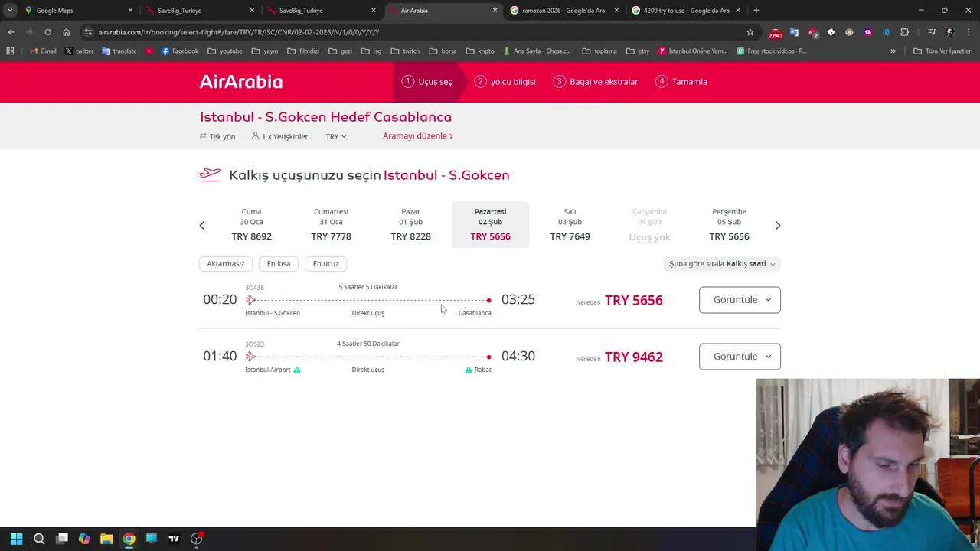Go to Tamamla step

click(681, 82)
